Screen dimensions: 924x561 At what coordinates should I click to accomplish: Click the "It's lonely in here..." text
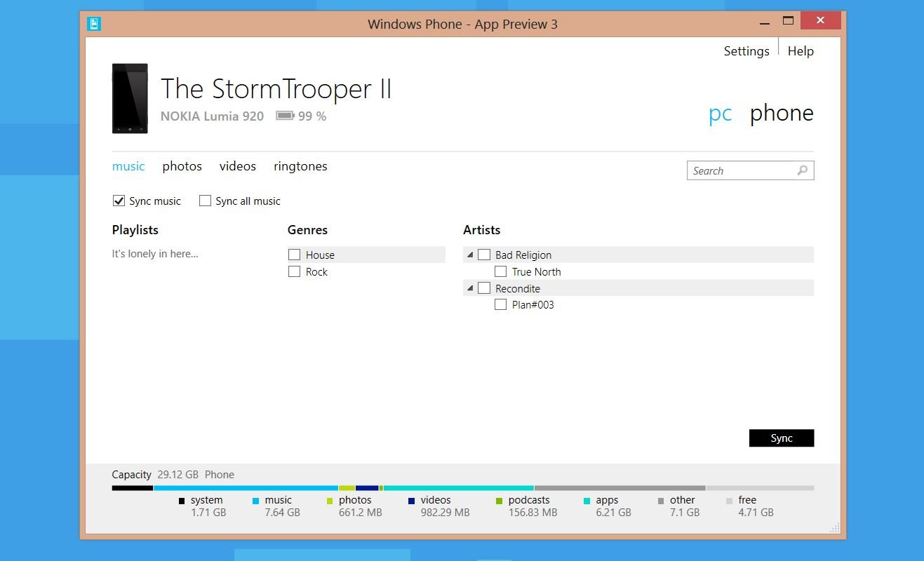coord(155,254)
